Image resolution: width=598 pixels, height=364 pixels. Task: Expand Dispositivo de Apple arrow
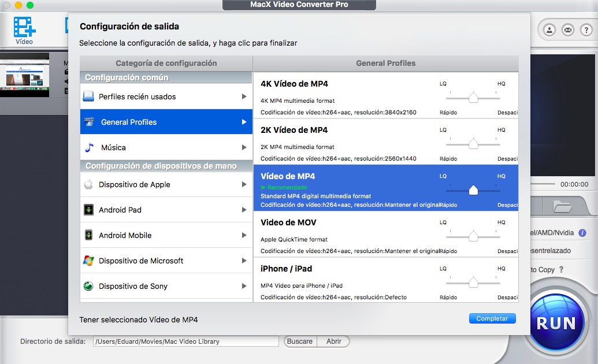pos(244,184)
